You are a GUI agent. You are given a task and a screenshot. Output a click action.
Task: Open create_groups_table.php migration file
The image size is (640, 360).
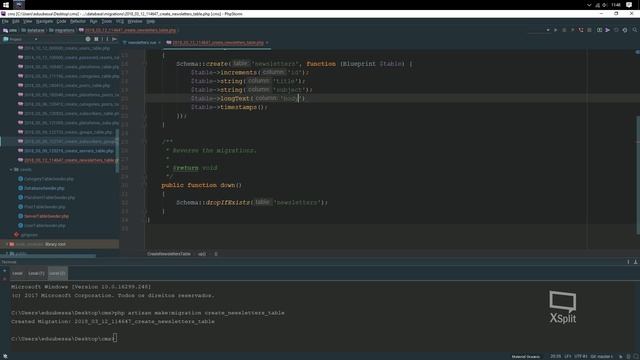[x=65, y=132]
